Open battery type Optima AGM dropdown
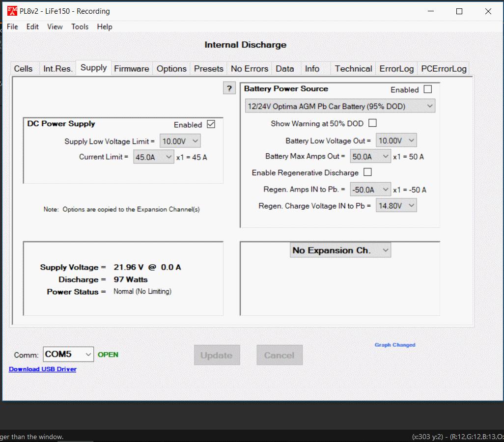This screenshot has height=442, width=504. point(340,106)
